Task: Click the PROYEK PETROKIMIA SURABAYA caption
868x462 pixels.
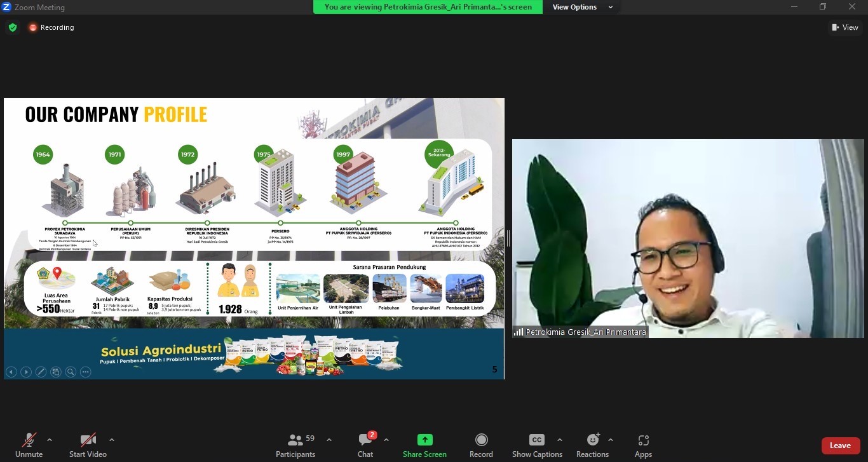Action: click(x=65, y=231)
